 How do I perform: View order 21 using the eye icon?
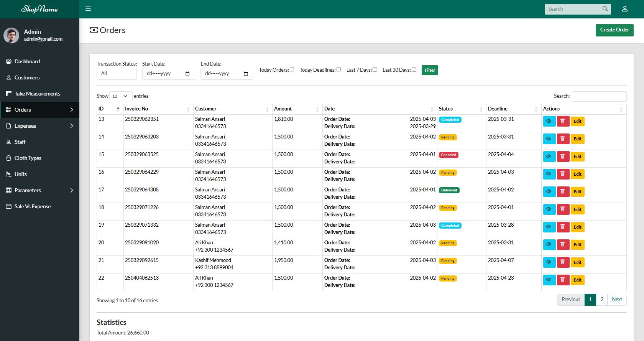point(549,262)
